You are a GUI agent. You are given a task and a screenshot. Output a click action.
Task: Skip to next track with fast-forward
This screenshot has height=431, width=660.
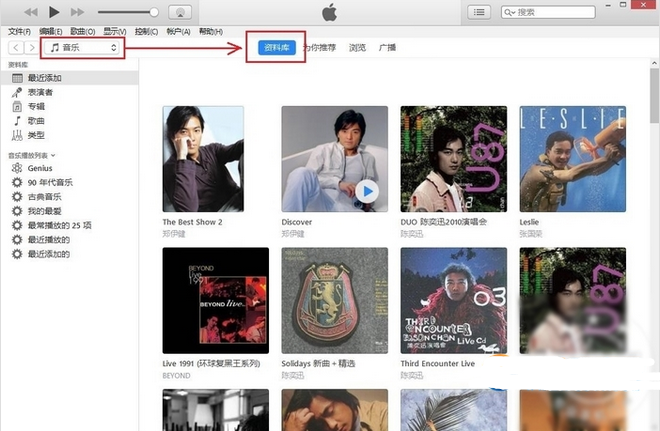click(77, 12)
